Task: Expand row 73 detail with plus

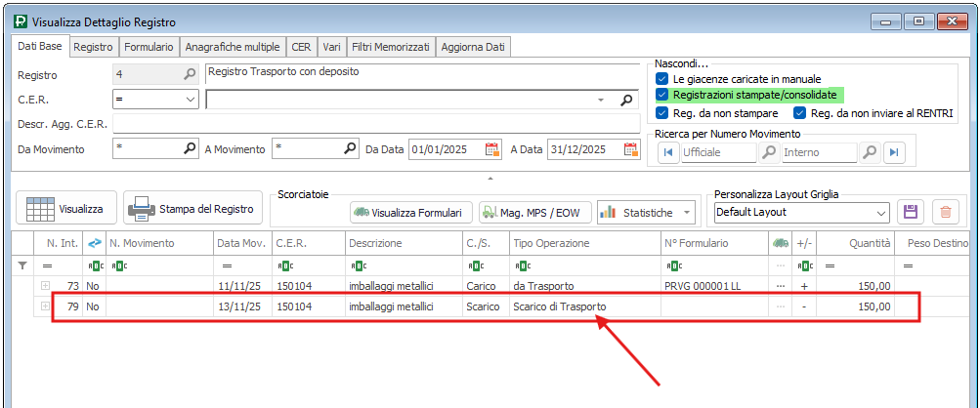Action: [45, 285]
